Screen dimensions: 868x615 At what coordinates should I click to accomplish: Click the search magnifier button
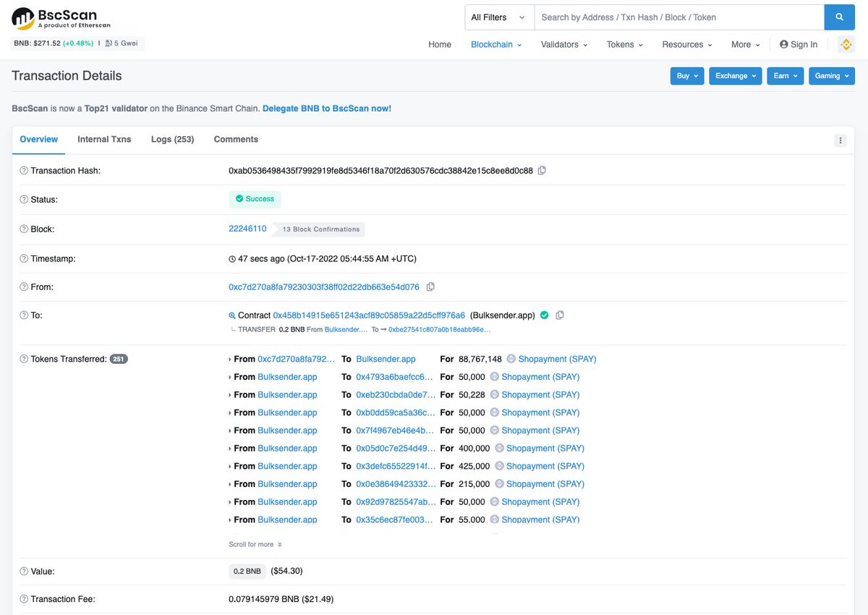pos(839,17)
